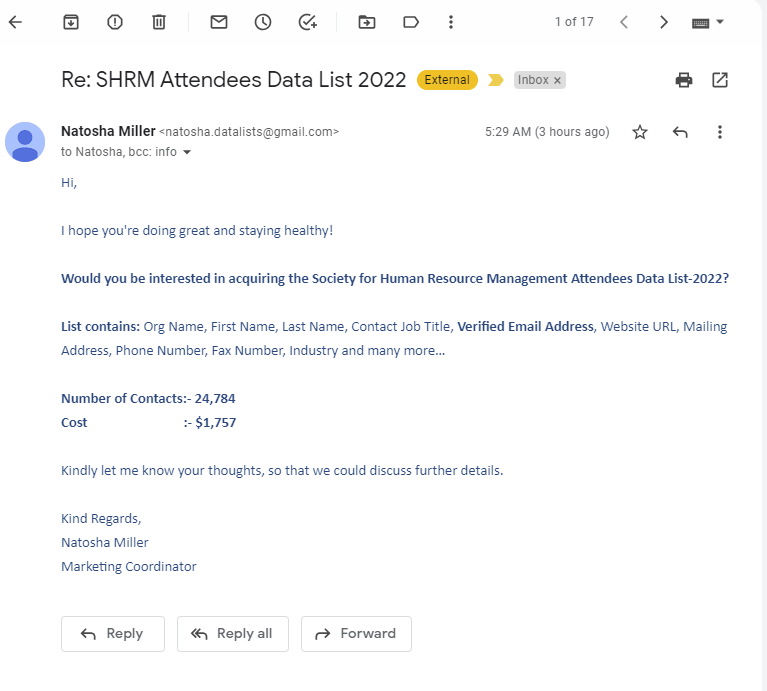
Task: Report this email as spam
Action: [x=115, y=22]
